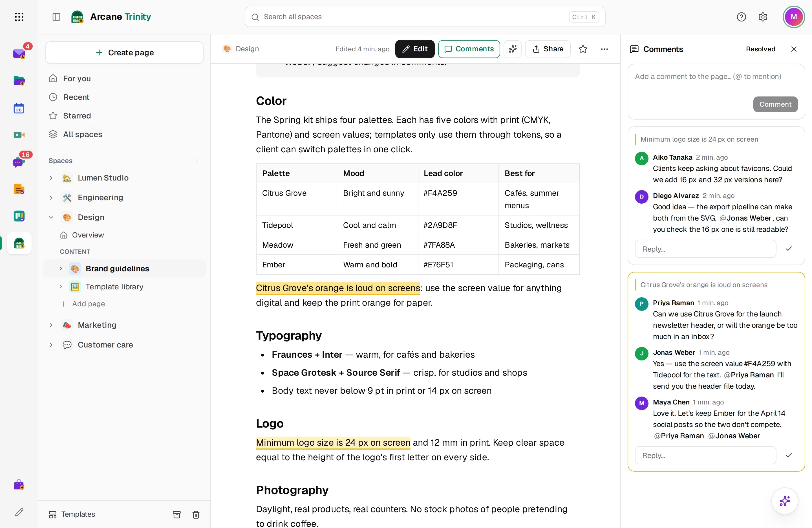Open the page more options ellipsis
The height and width of the screenshot is (528, 812).
[x=604, y=49]
